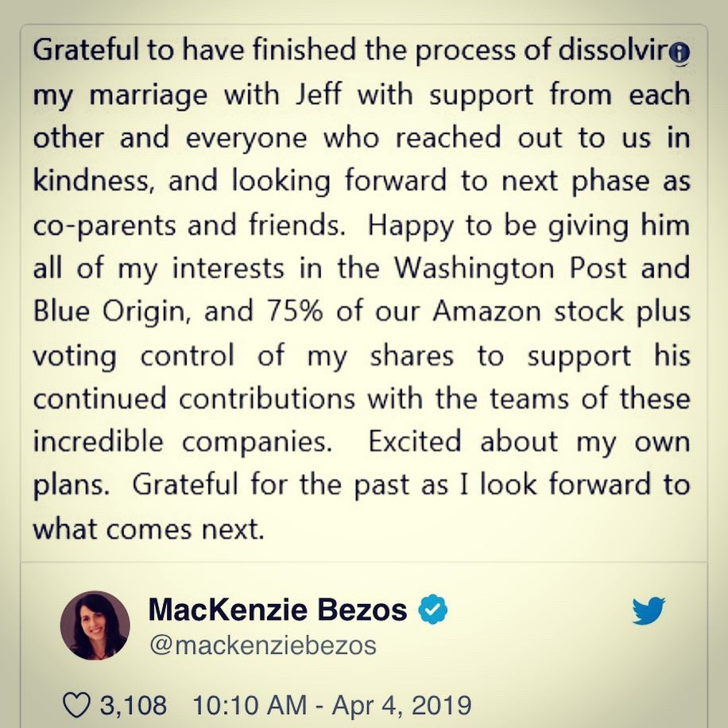Click "co-parents and friends" text

[x=189, y=226]
